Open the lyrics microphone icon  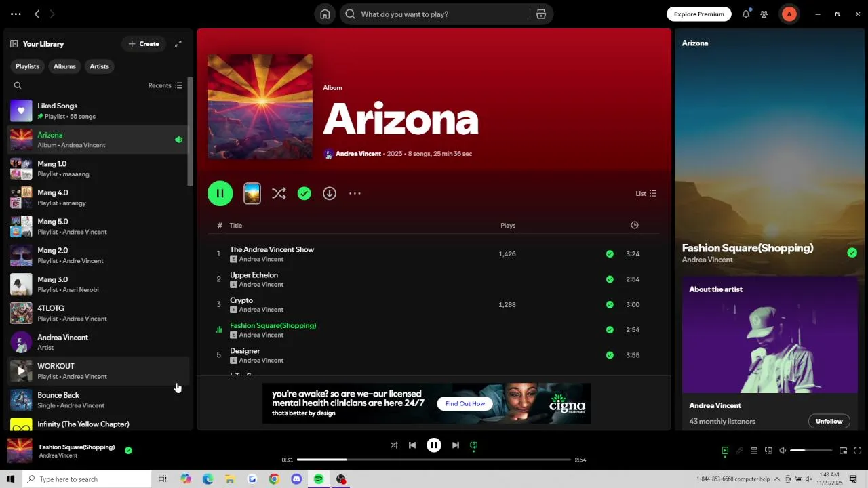pos(740,451)
